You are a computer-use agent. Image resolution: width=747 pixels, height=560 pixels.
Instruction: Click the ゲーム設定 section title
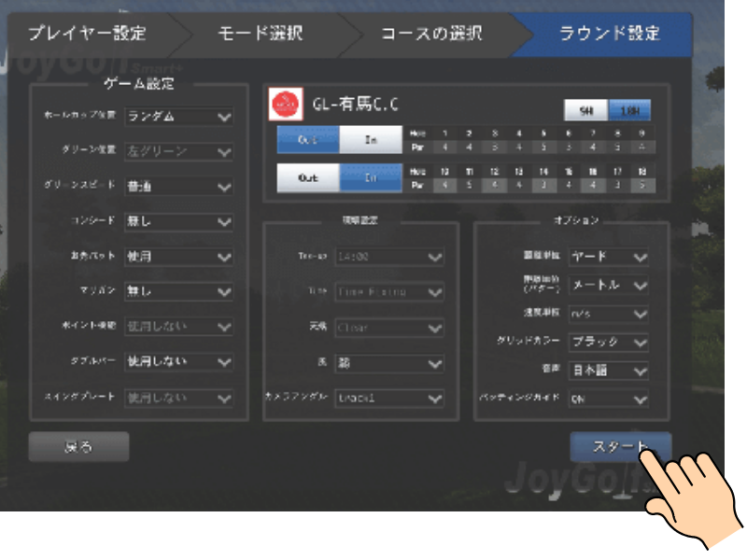[x=139, y=84]
